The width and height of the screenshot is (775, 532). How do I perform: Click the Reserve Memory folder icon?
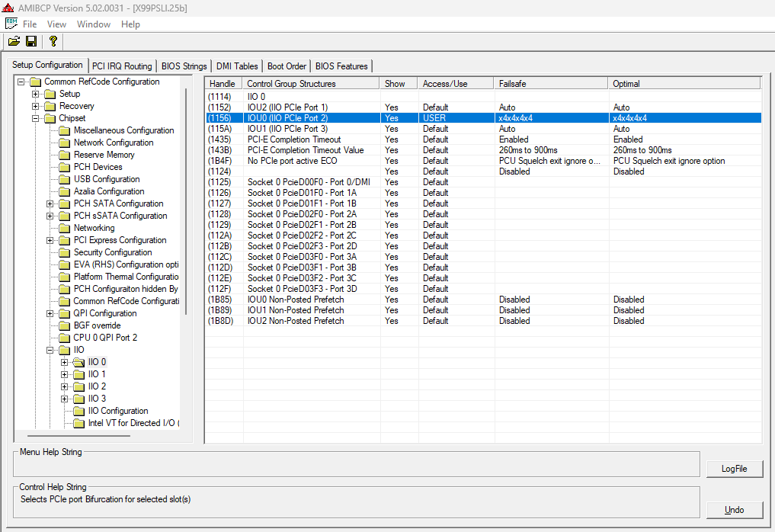point(64,155)
